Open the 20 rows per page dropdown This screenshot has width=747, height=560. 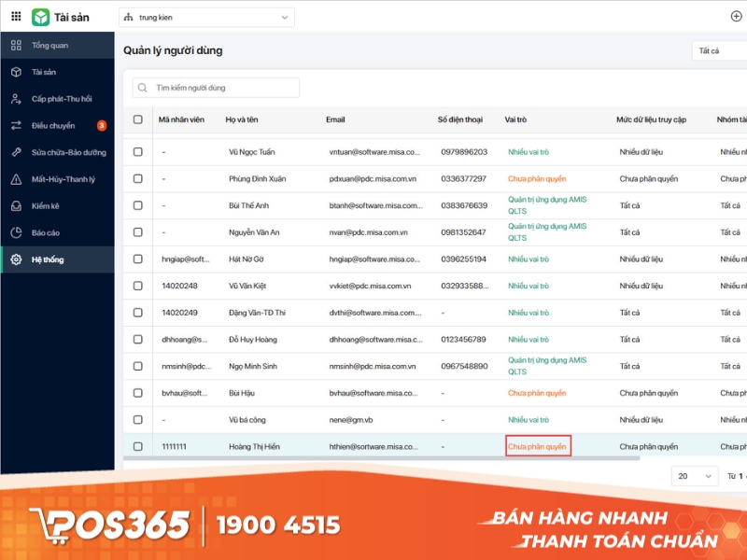pyautogui.click(x=695, y=476)
